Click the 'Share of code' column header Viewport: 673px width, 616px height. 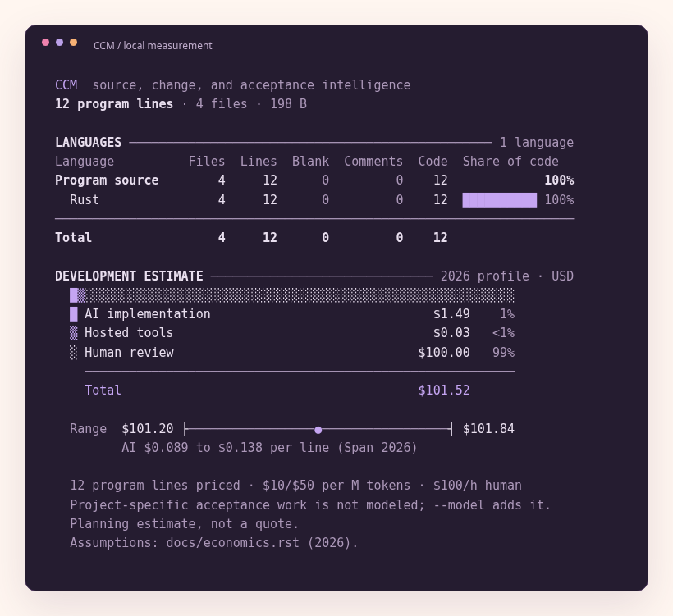click(x=510, y=162)
